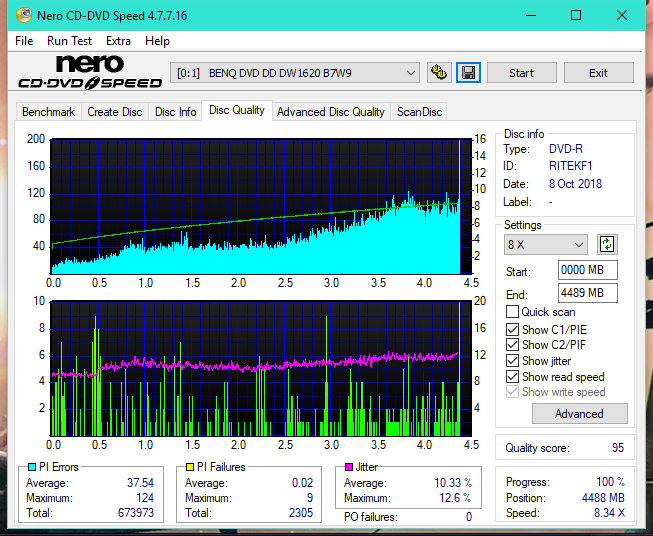653x536 pixels.
Task: Switch to the ScanDisc tab
Action: (419, 112)
